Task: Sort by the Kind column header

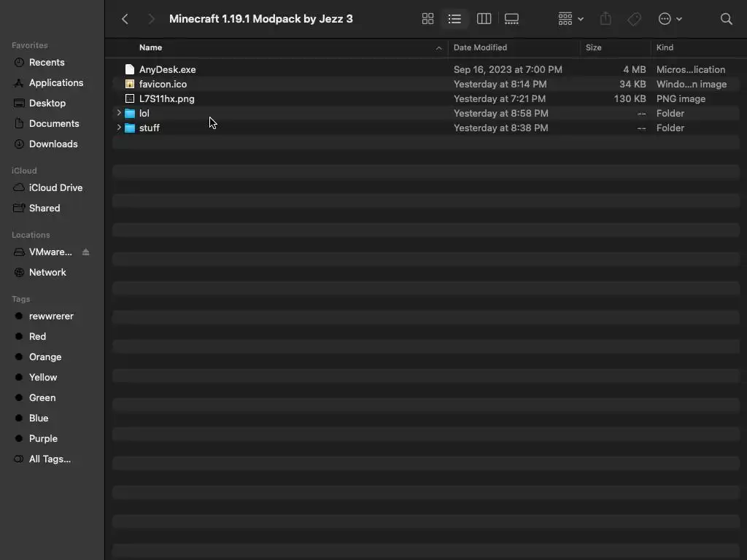Action: [665, 48]
